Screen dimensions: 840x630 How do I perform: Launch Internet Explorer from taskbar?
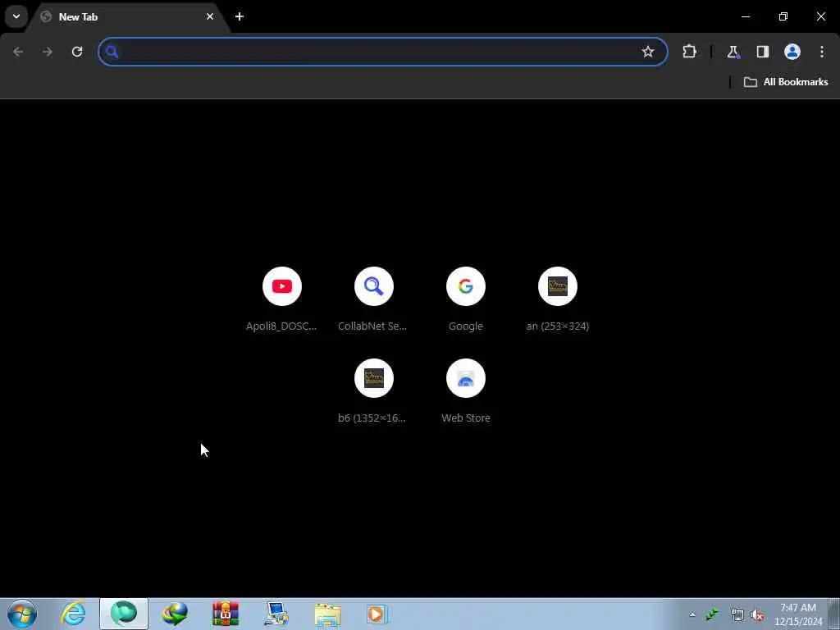(73, 614)
